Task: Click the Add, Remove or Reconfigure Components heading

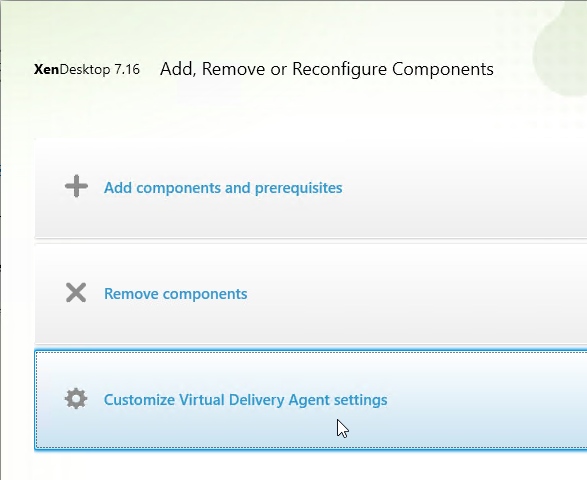Action: coord(327,69)
